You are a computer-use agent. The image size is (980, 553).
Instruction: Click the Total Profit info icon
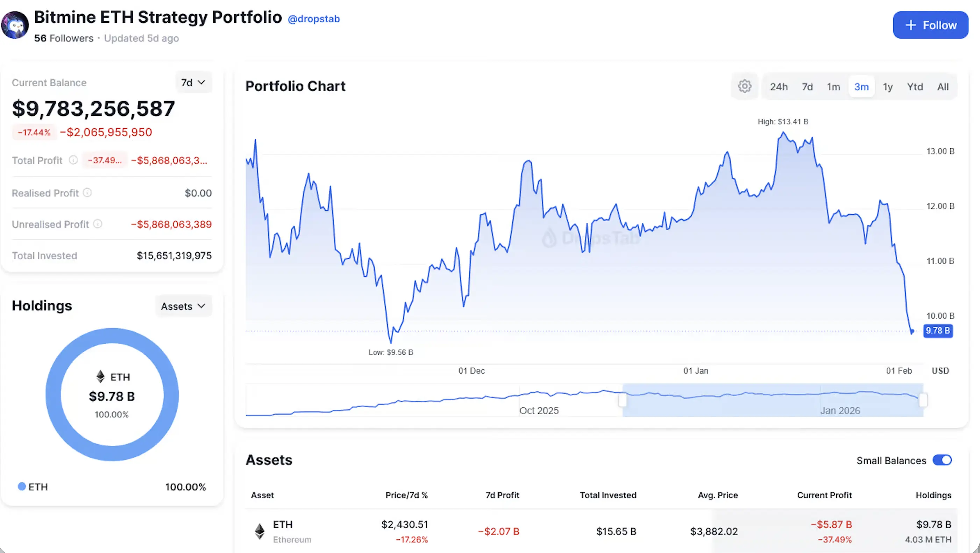click(x=73, y=160)
